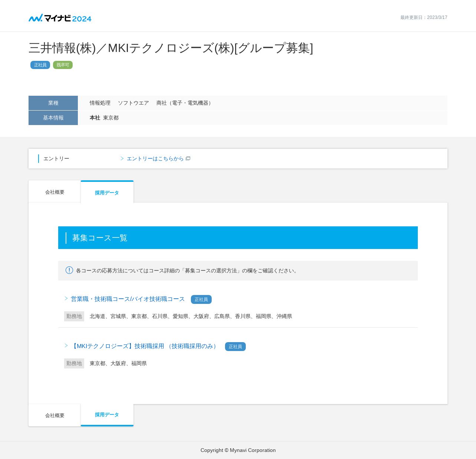Click the ソフトウエア industry text

[x=133, y=103]
